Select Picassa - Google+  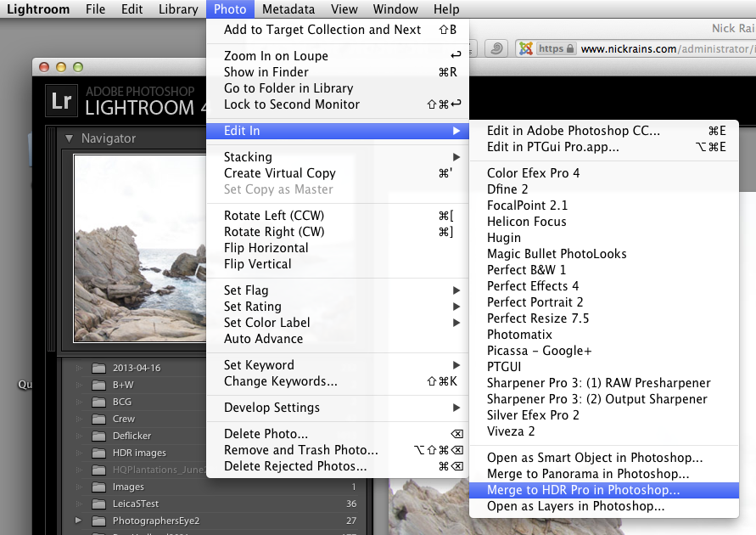[604, 351]
